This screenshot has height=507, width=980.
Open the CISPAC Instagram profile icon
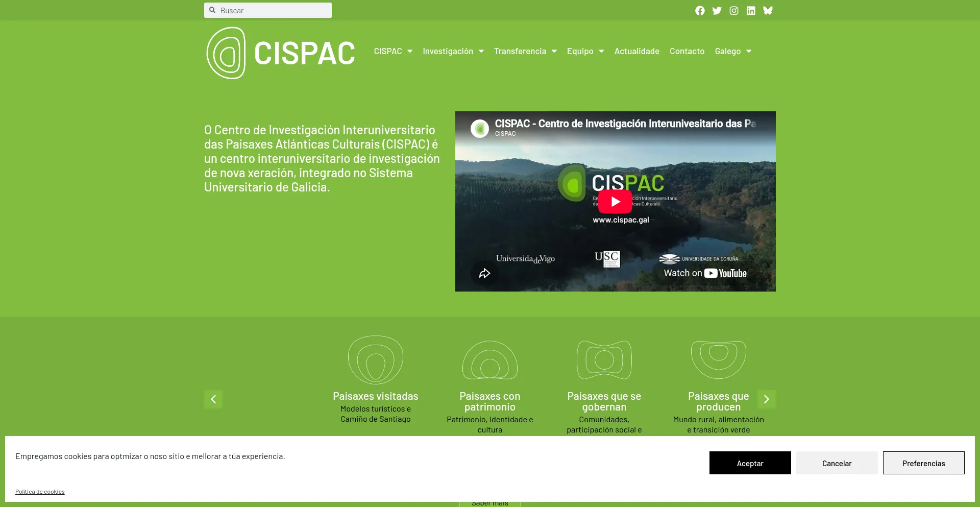pyautogui.click(x=734, y=11)
